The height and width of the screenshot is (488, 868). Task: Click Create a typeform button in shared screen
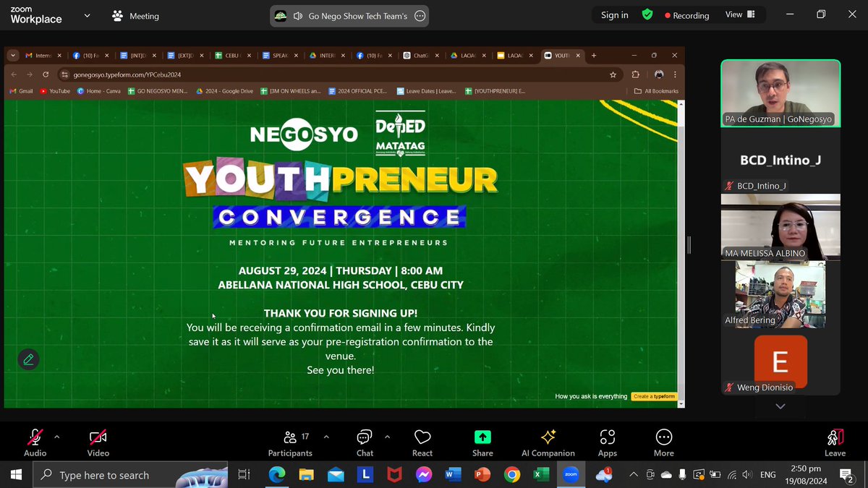click(654, 396)
